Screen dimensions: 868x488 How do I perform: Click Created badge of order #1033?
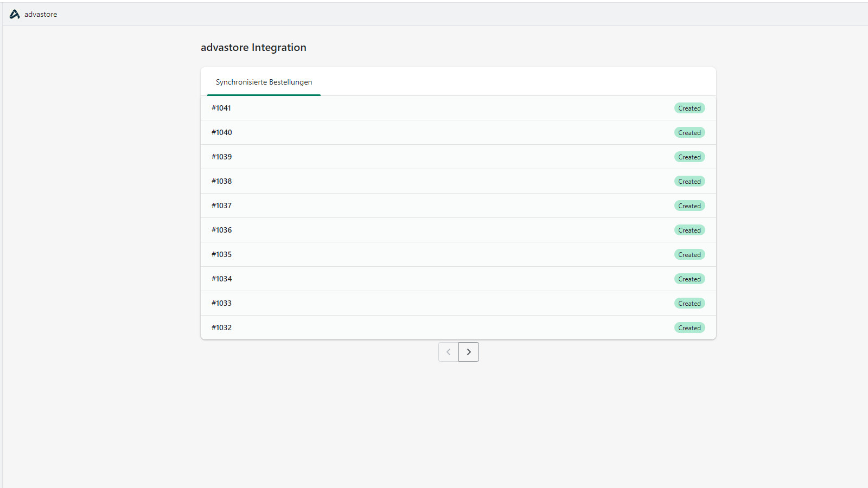(690, 304)
